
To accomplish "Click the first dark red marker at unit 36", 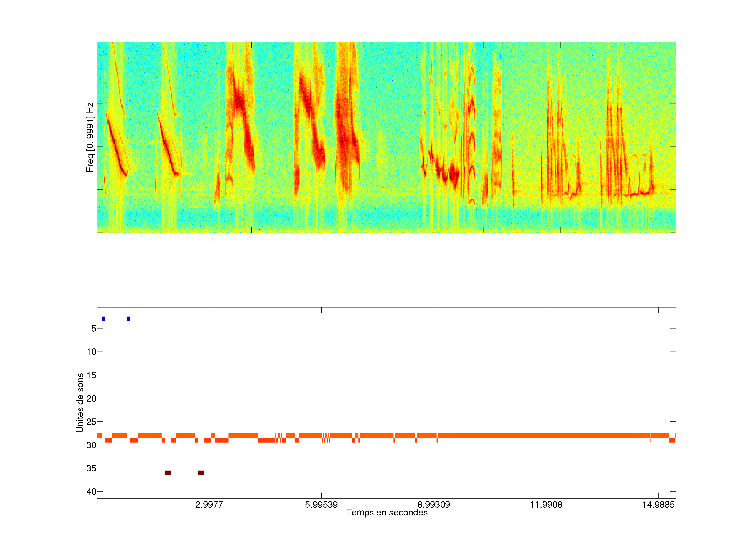I will 168,473.
